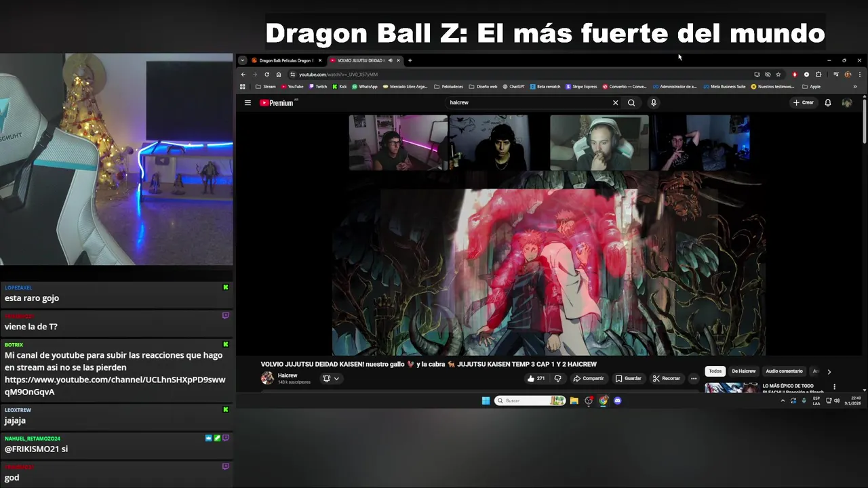Click the YouTube search magnifier button
The height and width of the screenshot is (488, 868).
(631, 103)
